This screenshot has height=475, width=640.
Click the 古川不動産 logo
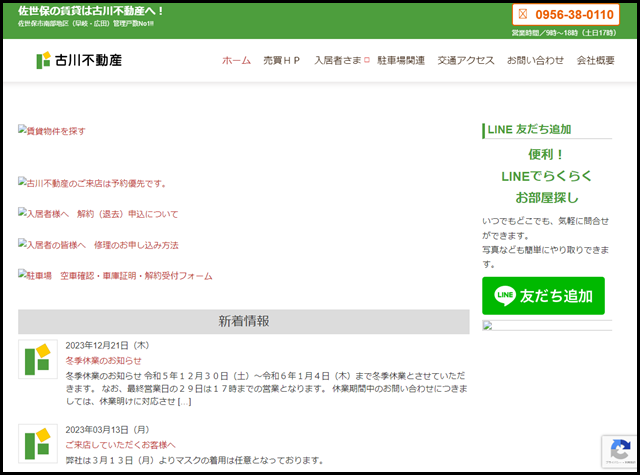pyautogui.click(x=79, y=60)
